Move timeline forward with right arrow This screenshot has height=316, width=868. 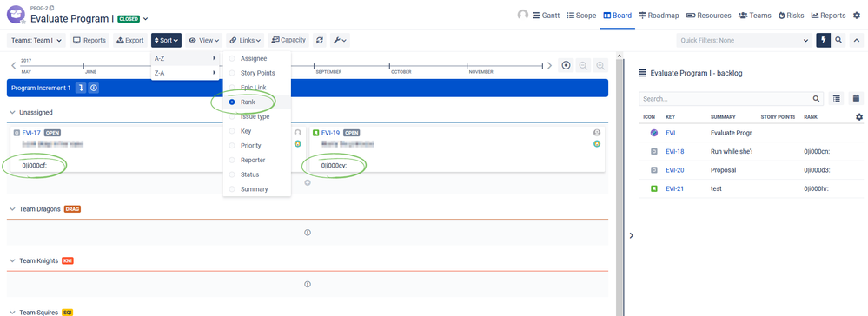[x=550, y=65]
